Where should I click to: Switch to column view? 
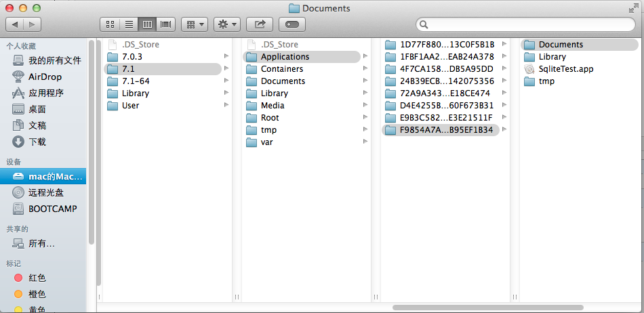(147, 24)
